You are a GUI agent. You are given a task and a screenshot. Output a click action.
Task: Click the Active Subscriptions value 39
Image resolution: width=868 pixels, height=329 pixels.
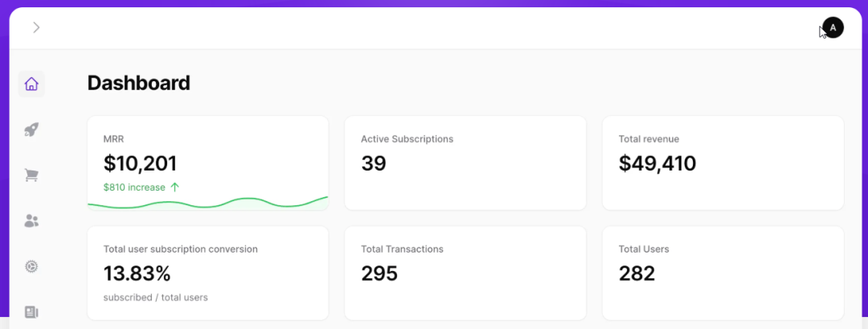pyautogui.click(x=374, y=163)
